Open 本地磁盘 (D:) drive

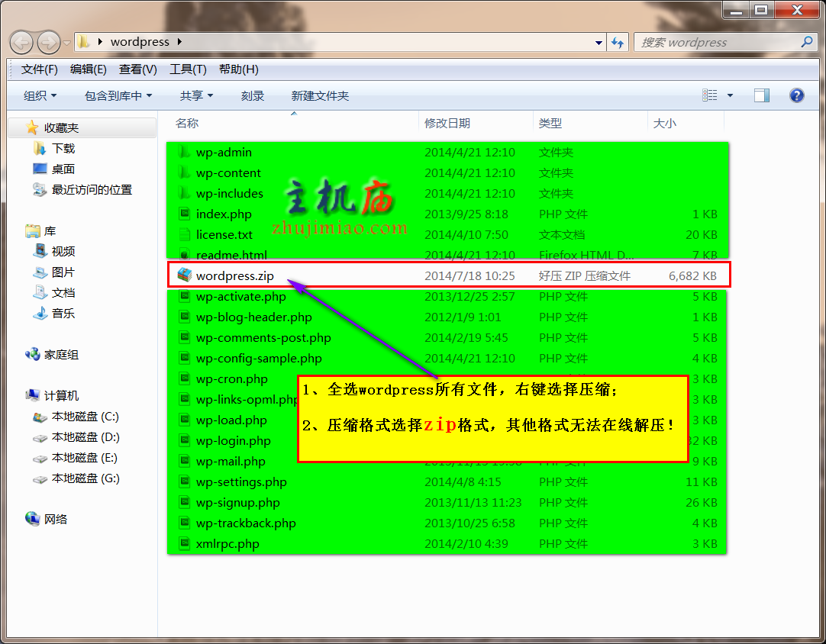[x=86, y=437]
